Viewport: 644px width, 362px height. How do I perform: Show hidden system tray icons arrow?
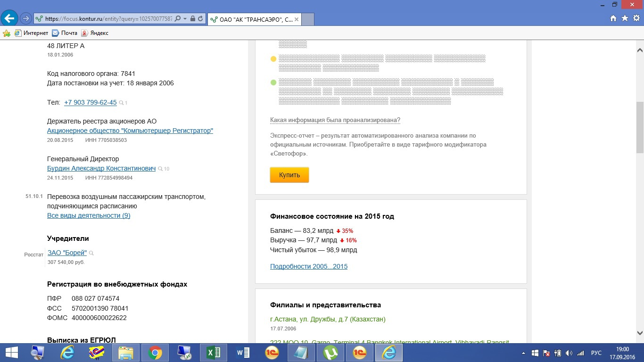click(x=524, y=353)
